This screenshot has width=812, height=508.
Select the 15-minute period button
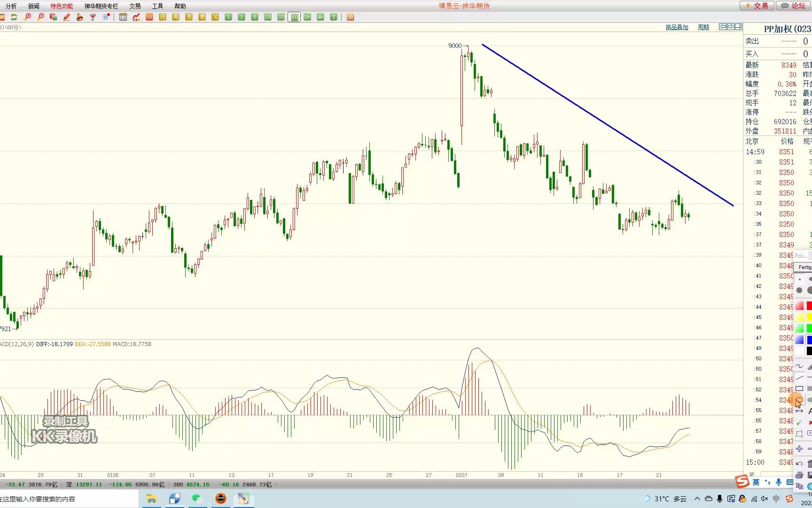pos(268,17)
